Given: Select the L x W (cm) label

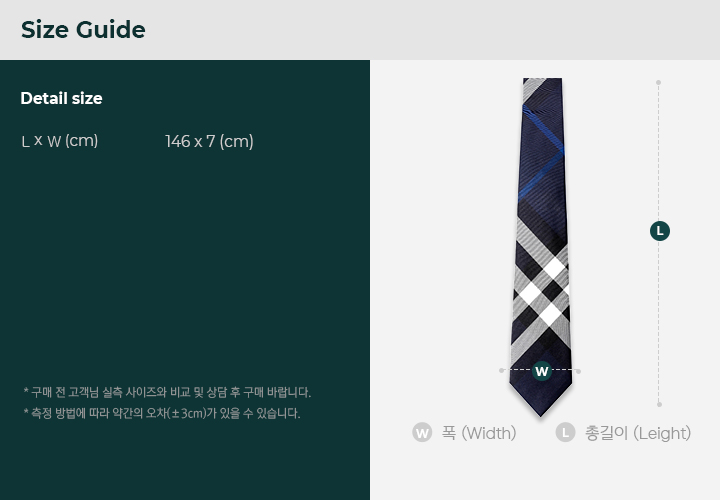Looking at the screenshot, I should [60, 141].
